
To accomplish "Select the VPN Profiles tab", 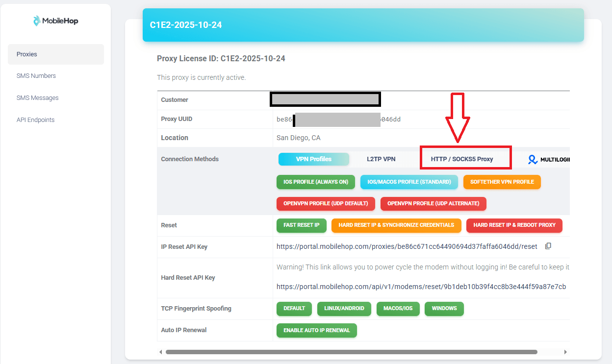I will pos(313,159).
